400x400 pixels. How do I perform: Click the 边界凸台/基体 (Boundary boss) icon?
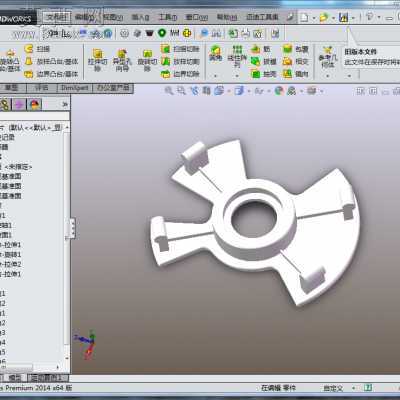(x=29, y=74)
